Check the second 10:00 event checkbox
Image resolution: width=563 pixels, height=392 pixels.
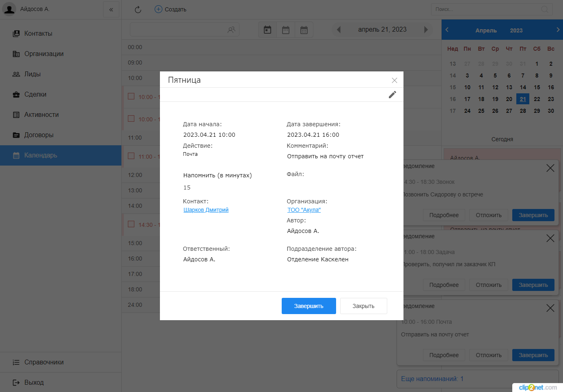[x=131, y=118]
